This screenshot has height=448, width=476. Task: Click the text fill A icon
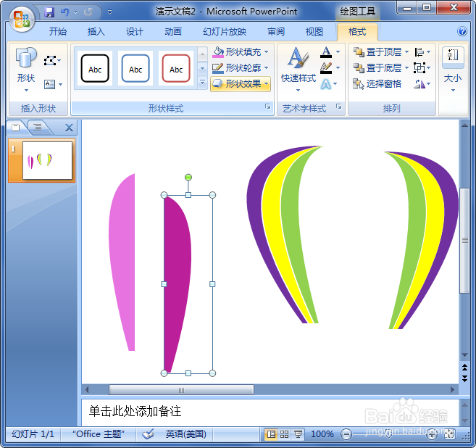(326, 52)
